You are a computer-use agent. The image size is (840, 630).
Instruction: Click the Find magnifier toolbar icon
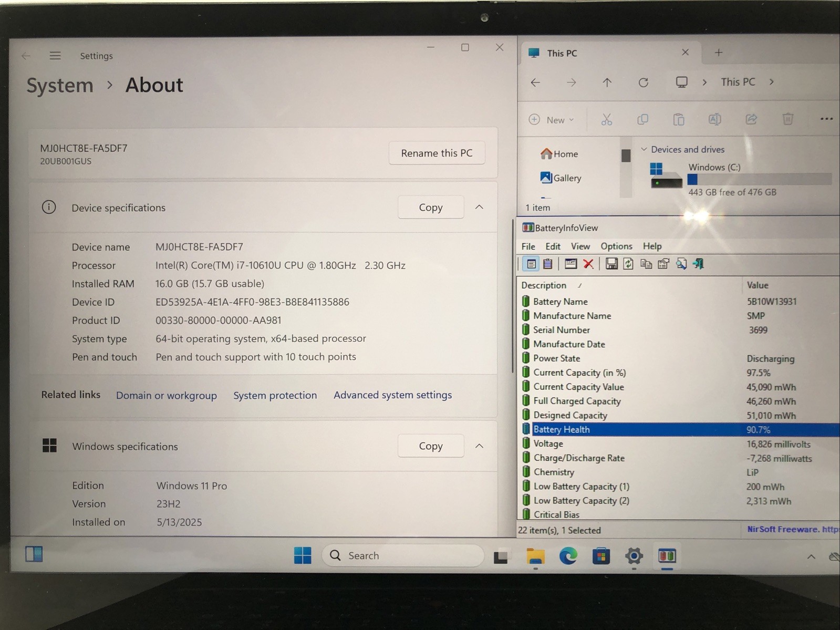point(681,264)
